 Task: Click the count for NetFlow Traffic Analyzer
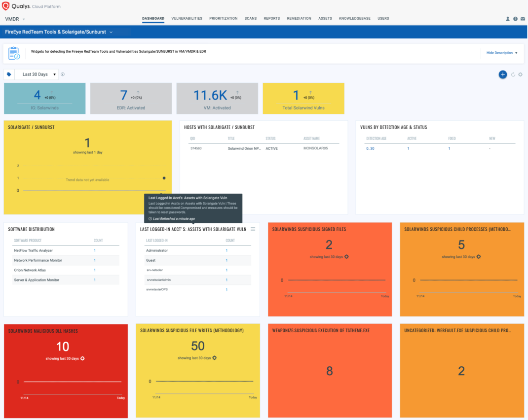95,250
